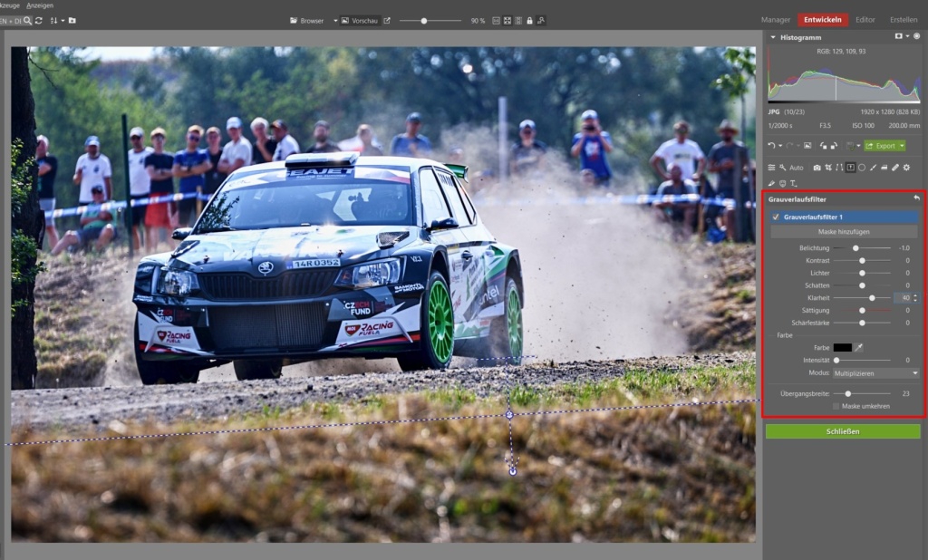Open preview in external window icon
Viewport: 928px width, 560px height.
click(x=387, y=21)
